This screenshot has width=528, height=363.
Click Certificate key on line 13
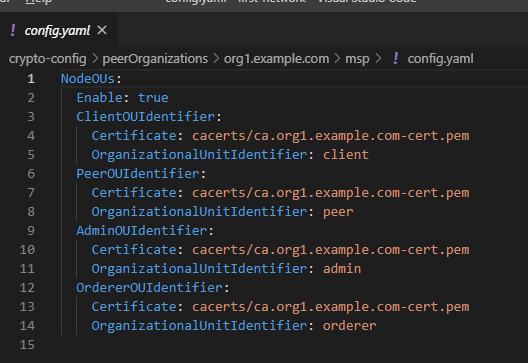[134, 306]
